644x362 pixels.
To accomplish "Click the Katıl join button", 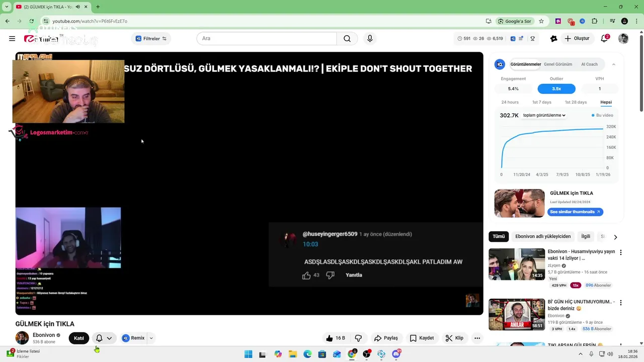I will point(79,338).
